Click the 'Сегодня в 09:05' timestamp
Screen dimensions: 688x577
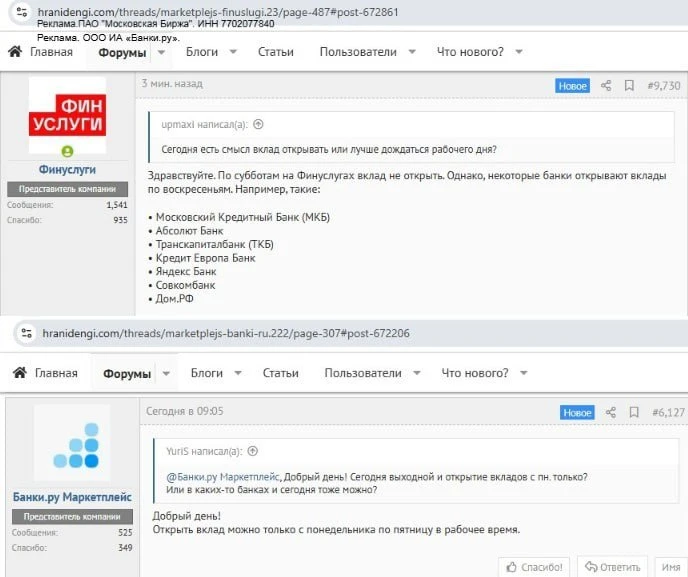pos(184,411)
